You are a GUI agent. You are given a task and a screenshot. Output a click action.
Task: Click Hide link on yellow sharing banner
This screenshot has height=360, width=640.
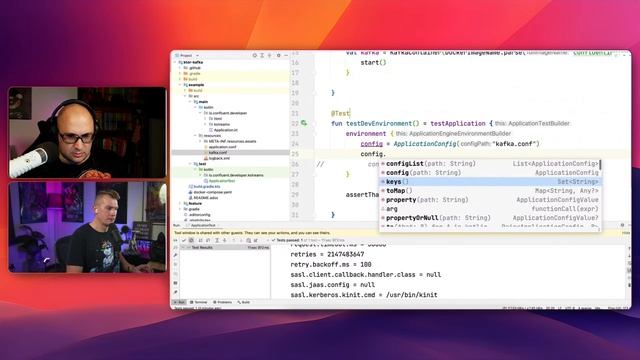[626, 233]
